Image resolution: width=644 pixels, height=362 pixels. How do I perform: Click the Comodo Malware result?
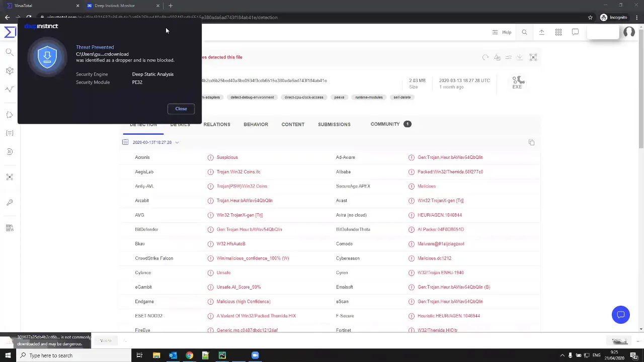441,244
